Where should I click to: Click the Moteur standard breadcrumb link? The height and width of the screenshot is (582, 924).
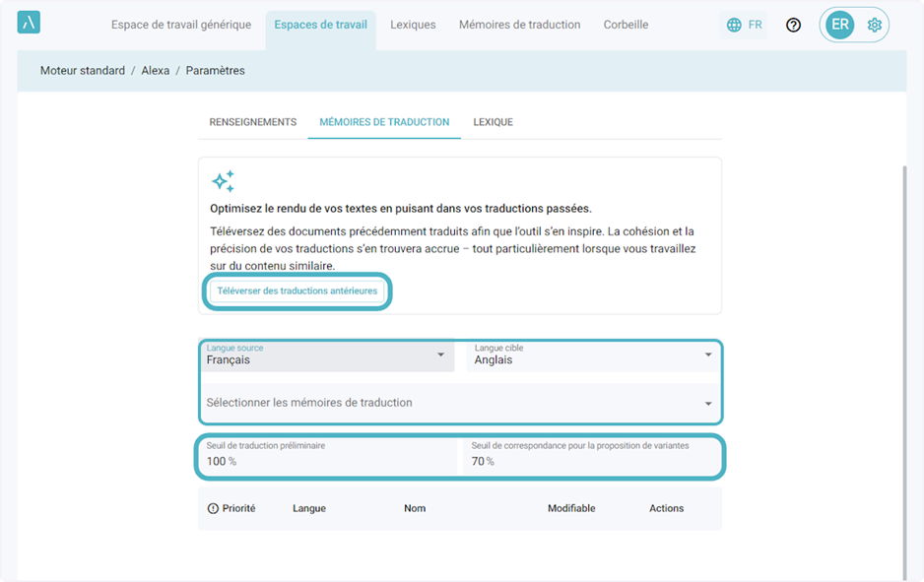(x=82, y=71)
